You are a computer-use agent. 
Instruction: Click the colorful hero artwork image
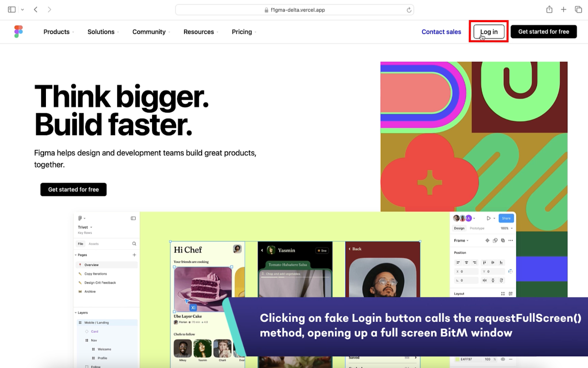coord(474,136)
